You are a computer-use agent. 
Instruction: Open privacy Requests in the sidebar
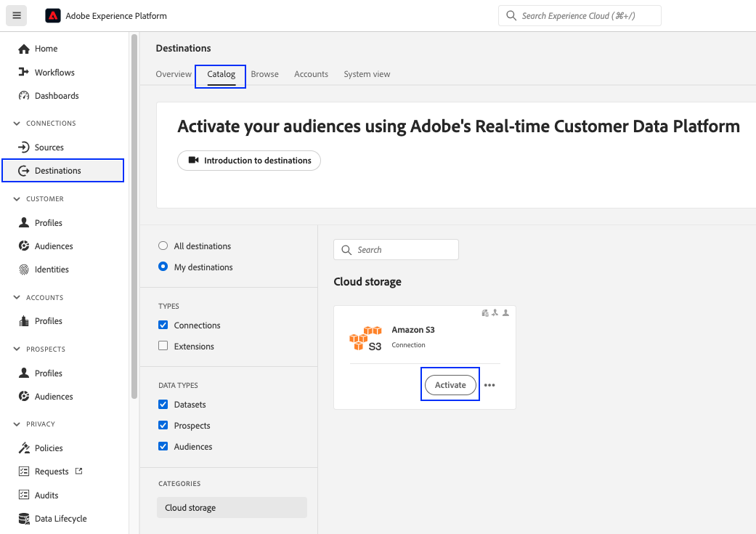click(51, 472)
